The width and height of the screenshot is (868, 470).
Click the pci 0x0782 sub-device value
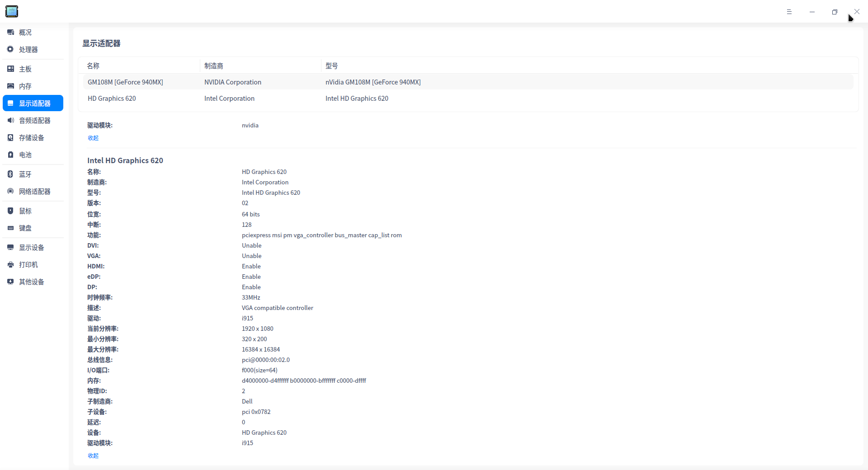pyautogui.click(x=256, y=412)
